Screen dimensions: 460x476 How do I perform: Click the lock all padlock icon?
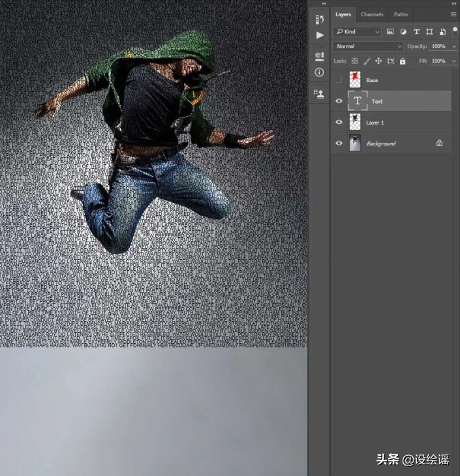click(x=403, y=61)
